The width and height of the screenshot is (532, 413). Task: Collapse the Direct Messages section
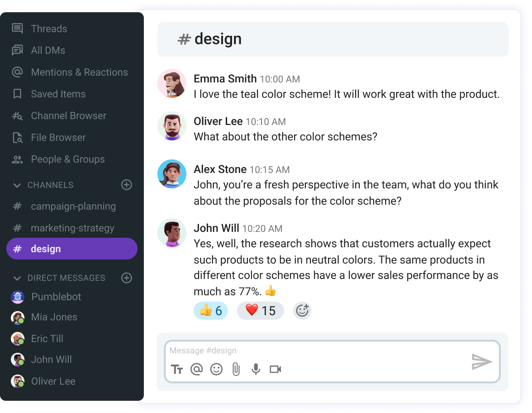(17, 278)
